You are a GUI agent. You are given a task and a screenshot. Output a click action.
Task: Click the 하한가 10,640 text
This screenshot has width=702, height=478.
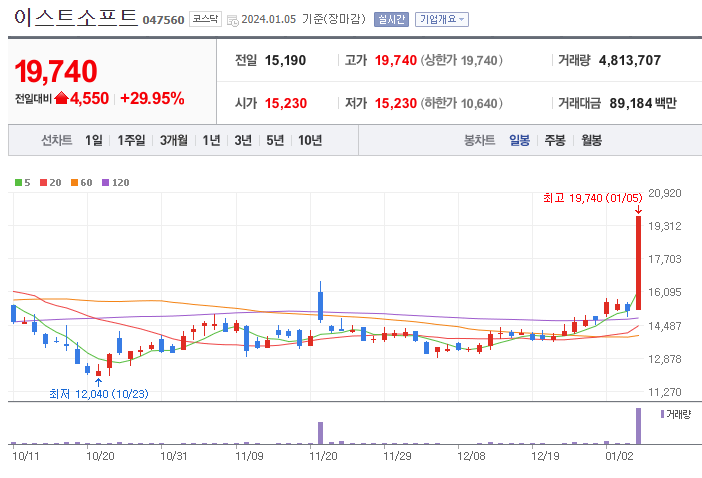(461, 103)
